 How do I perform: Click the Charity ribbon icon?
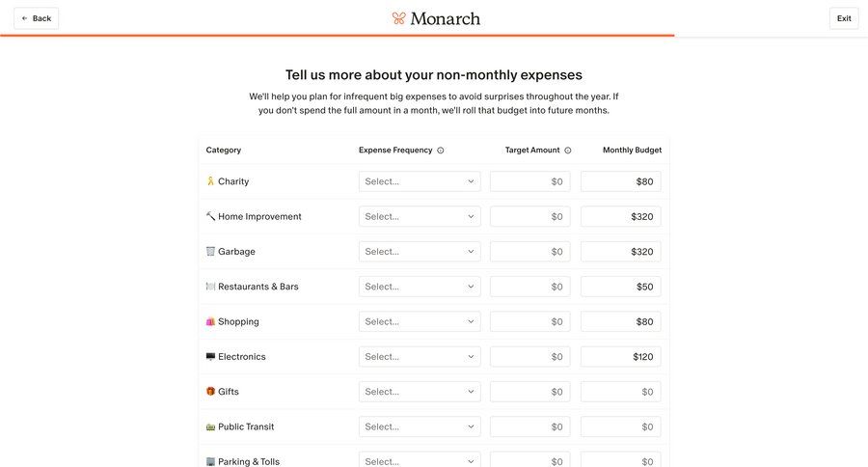coord(210,181)
